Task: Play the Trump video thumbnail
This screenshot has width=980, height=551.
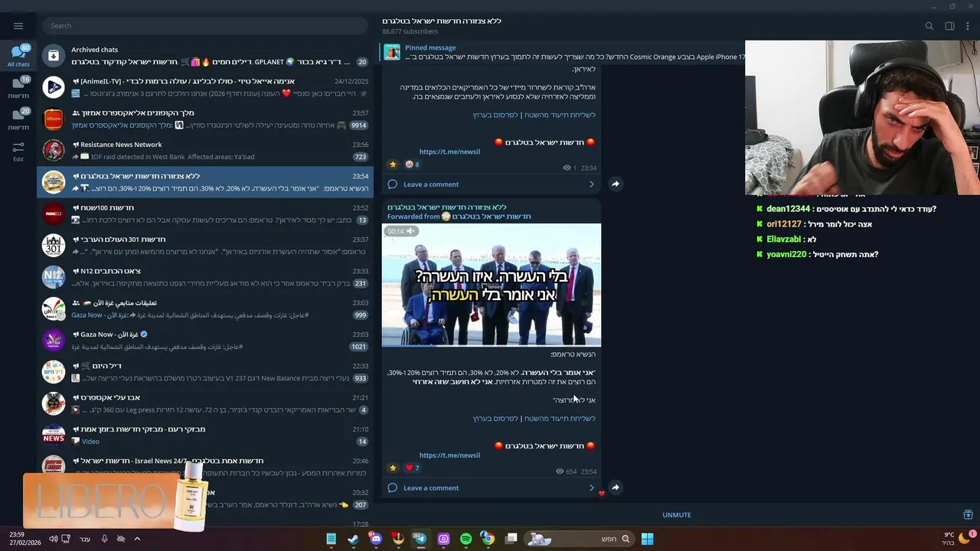Action: pyautogui.click(x=492, y=285)
